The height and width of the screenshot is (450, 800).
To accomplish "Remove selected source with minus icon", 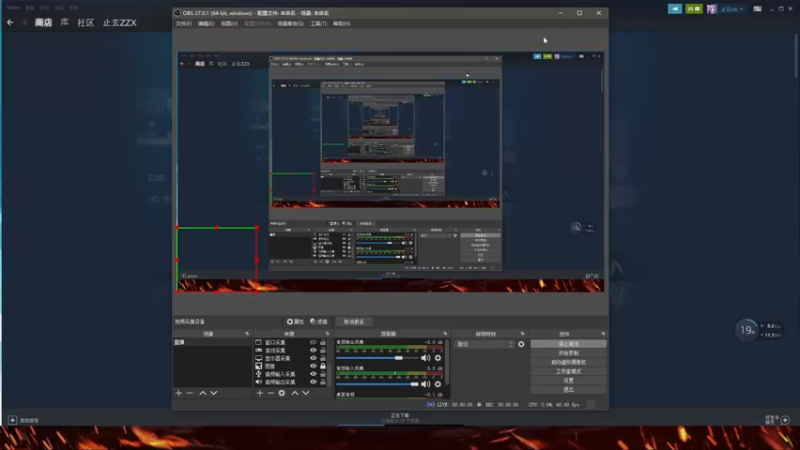I will (x=271, y=393).
